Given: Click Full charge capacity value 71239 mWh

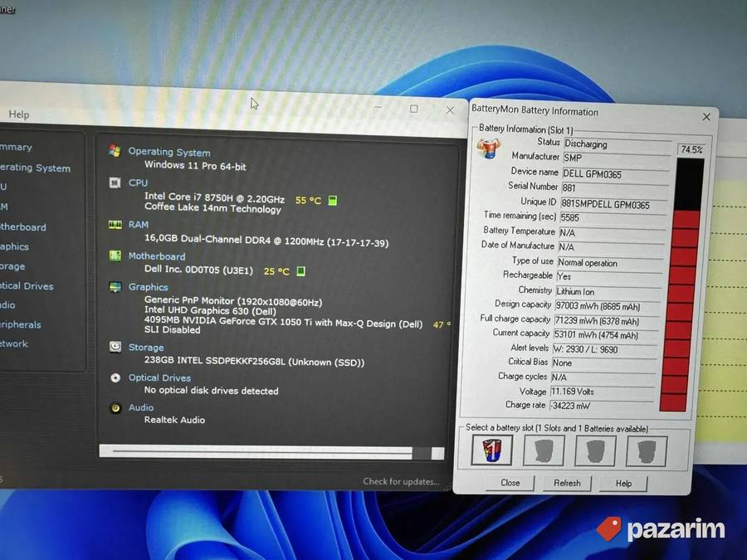Looking at the screenshot, I should point(607,321).
